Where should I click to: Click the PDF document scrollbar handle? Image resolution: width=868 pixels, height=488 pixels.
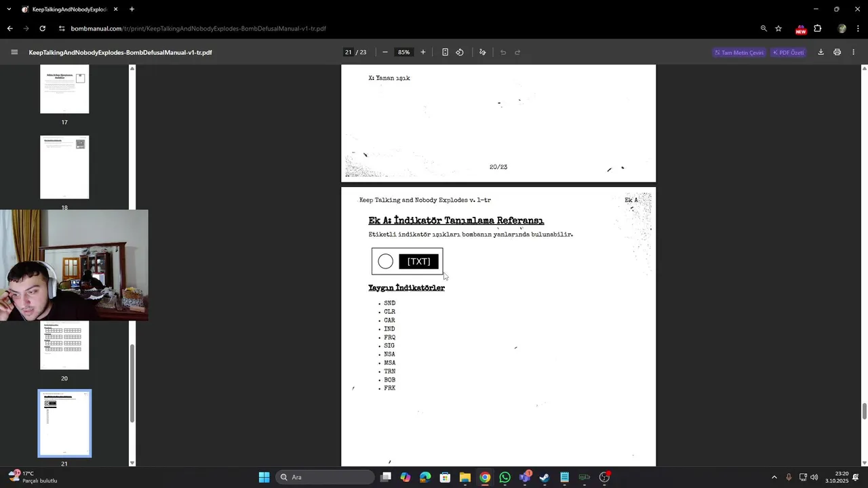tap(865, 411)
